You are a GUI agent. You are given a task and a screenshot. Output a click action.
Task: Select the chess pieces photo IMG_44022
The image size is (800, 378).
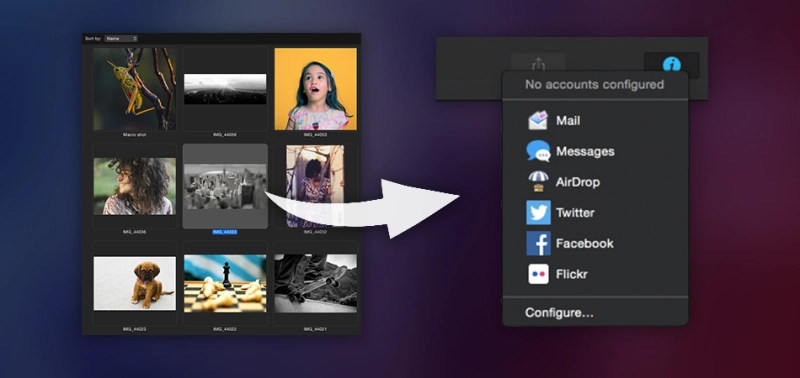(225, 284)
